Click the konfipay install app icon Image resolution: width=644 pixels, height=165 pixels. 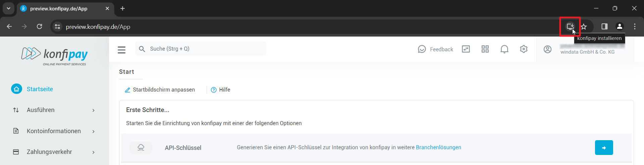pos(570,26)
